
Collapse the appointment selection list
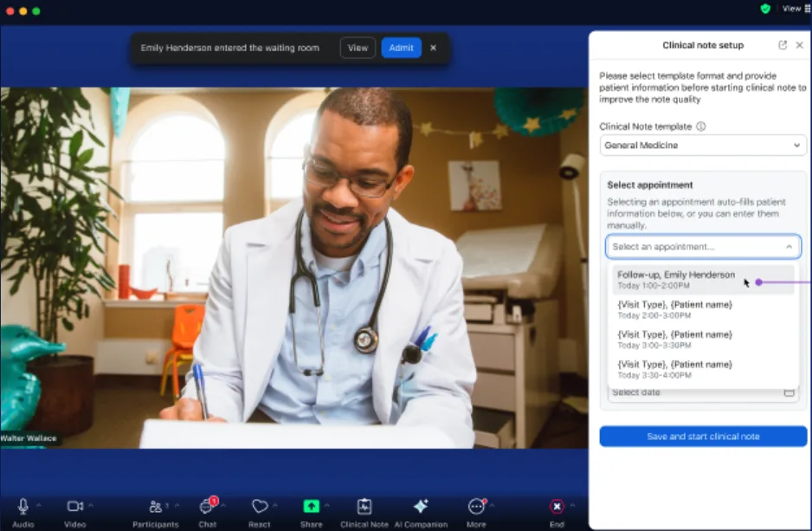pyautogui.click(x=789, y=246)
